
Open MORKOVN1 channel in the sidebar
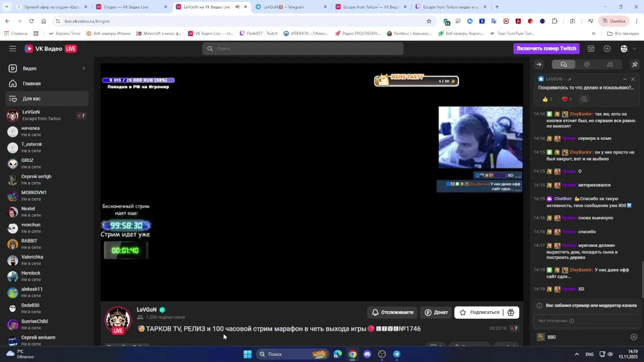coord(47,196)
